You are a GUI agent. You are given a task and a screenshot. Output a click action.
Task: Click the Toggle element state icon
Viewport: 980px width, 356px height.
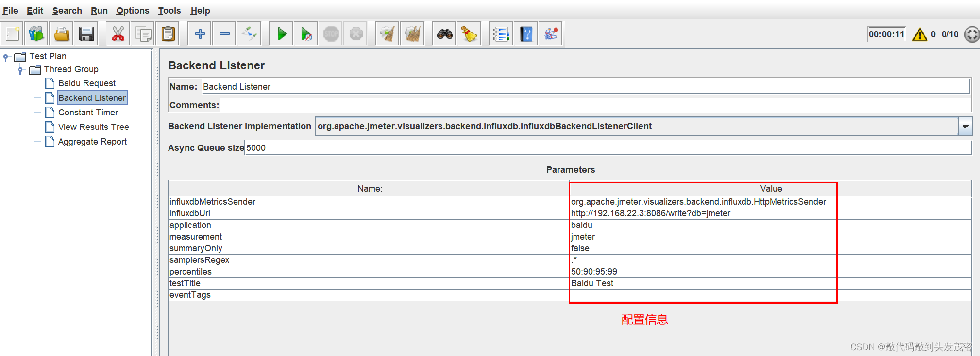[250, 34]
